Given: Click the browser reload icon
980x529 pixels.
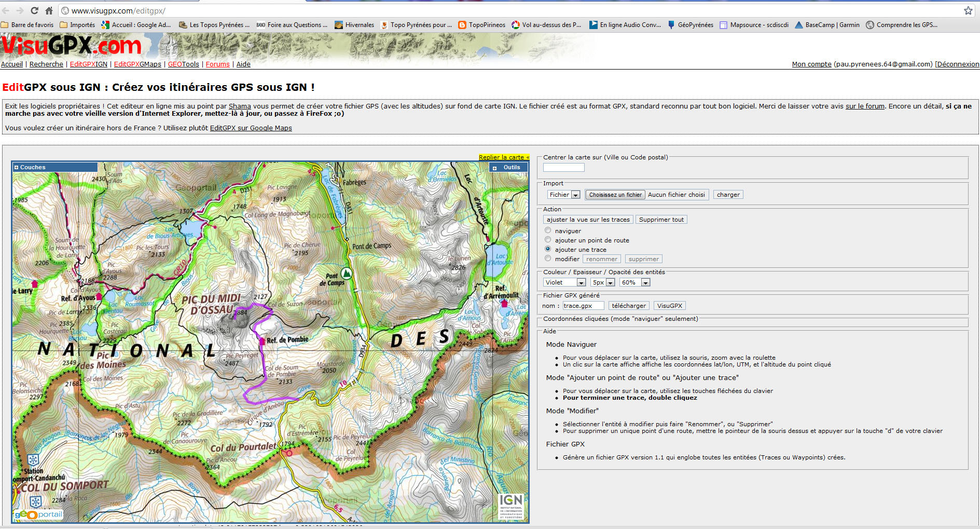Looking at the screenshot, I should (34, 10).
